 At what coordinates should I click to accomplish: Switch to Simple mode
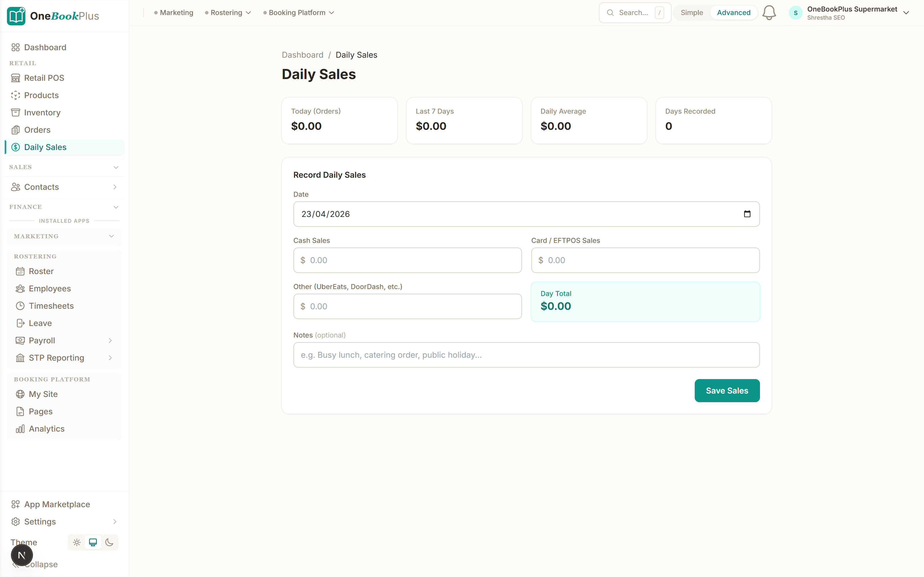point(692,13)
